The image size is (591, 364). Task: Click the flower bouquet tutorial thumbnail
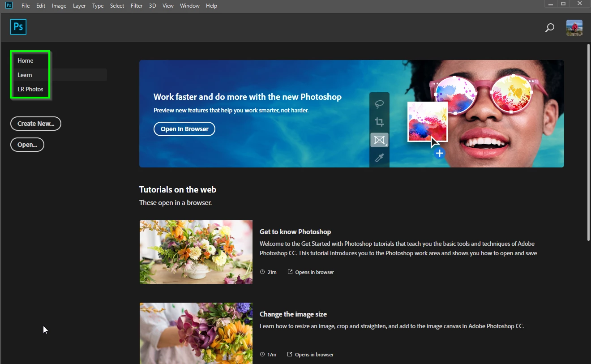196,252
